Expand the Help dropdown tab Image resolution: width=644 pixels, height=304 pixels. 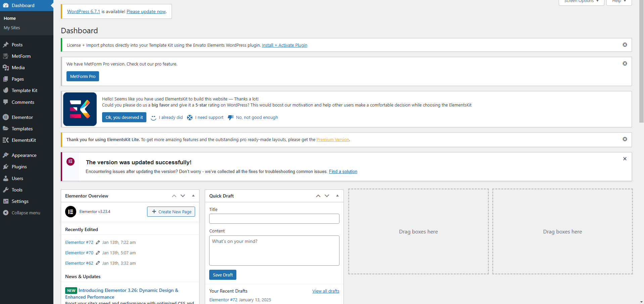tap(618, 2)
